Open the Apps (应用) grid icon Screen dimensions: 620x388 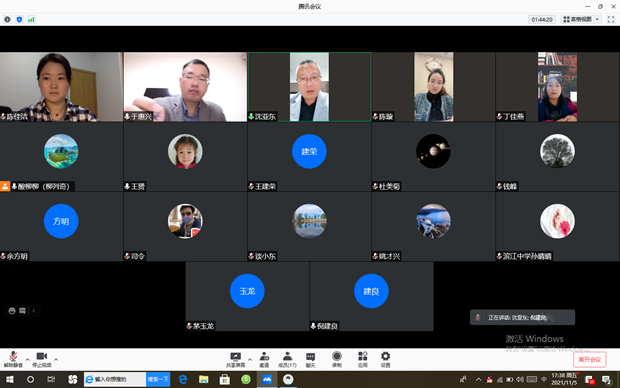363,360
